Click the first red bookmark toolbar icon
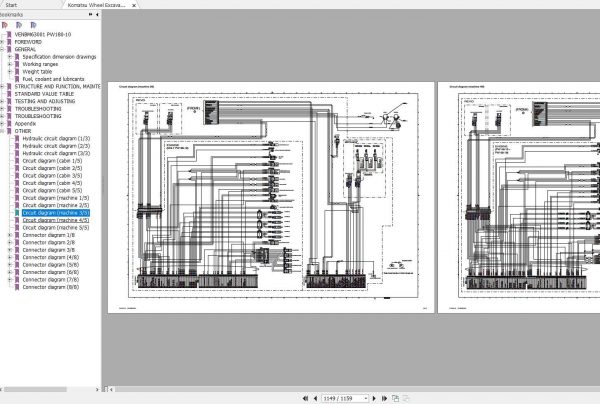The height and width of the screenshot is (404, 600). pyautogui.click(x=5, y=25)
